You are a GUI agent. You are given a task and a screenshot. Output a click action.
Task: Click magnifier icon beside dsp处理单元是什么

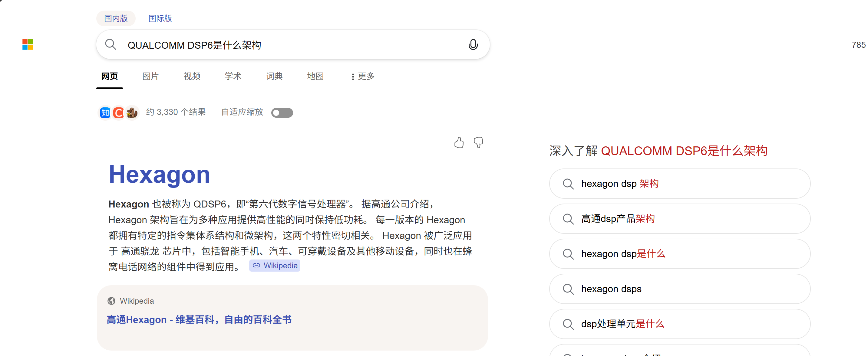point(568,324)
